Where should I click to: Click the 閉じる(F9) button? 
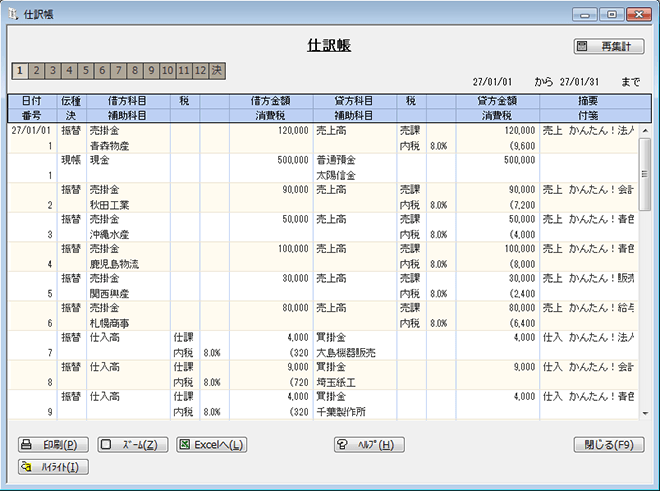pos(609,445)
